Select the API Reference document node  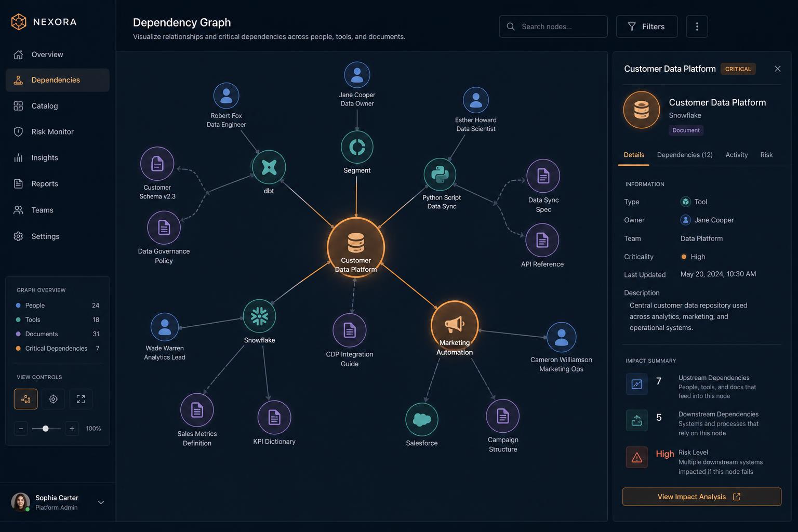pos(542,240)
